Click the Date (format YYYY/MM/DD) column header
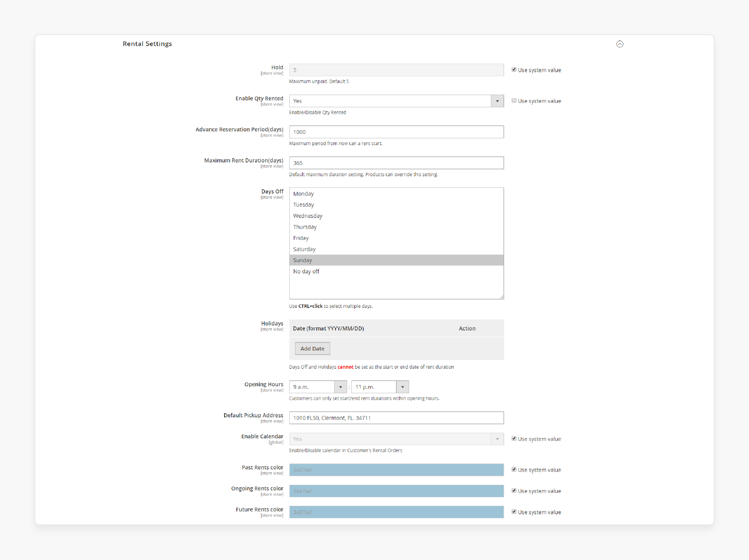Screen dimensions: 749x560 pyautogui.click(x=328, y=328)
